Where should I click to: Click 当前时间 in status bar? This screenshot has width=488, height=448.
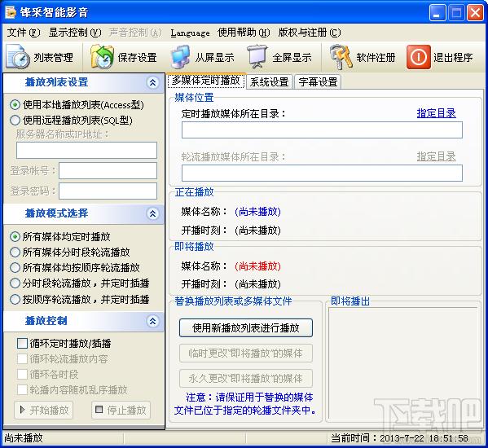400,438
